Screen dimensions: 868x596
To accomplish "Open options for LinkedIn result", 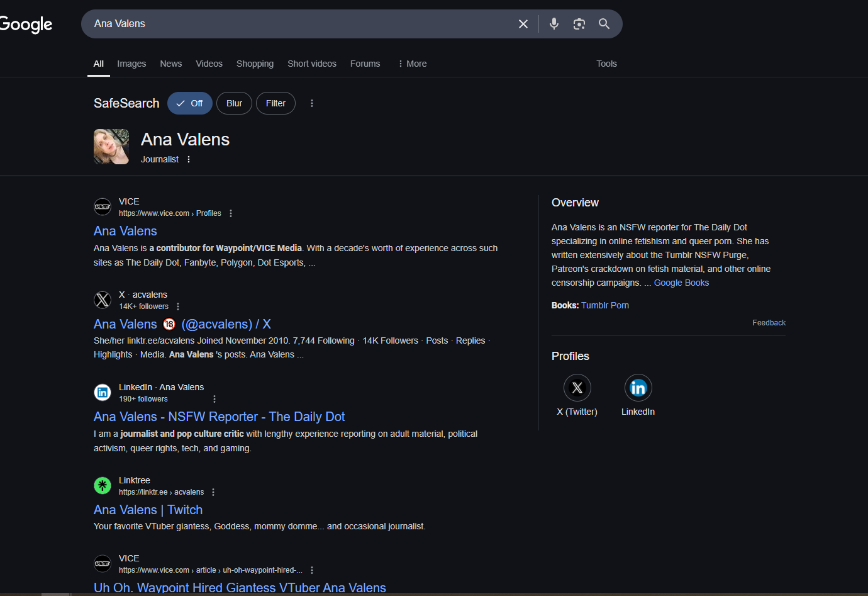I will pyautogui.click(x=214, y=399).
